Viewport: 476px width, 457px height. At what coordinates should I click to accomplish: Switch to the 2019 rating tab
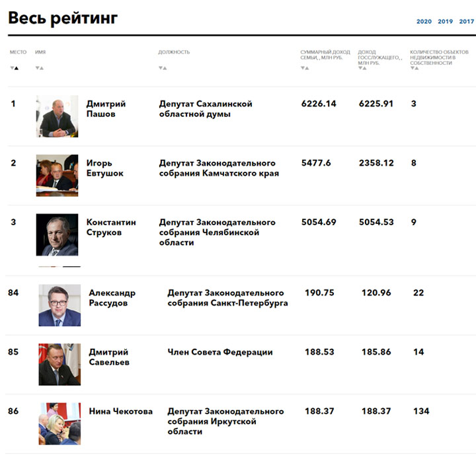tap(445, 22)
